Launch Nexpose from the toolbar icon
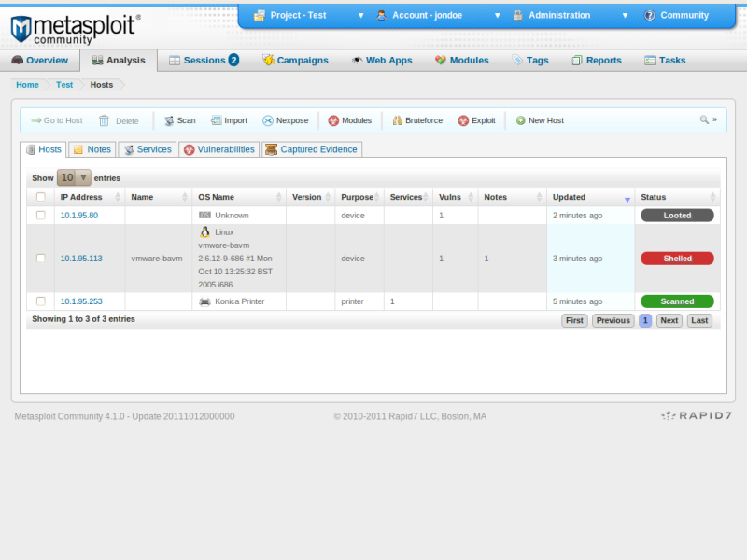The height and width of the screenshot is (560, 747). [x=268, y=121]
